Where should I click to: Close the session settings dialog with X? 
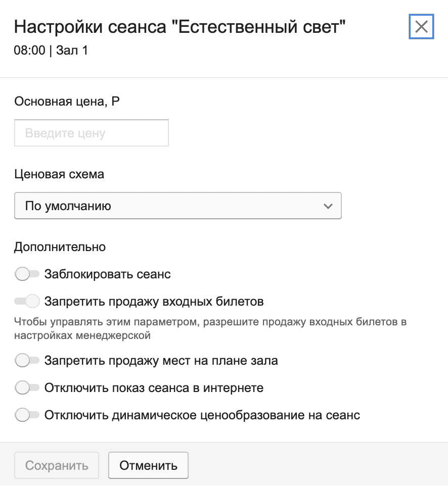coord(421,27)
